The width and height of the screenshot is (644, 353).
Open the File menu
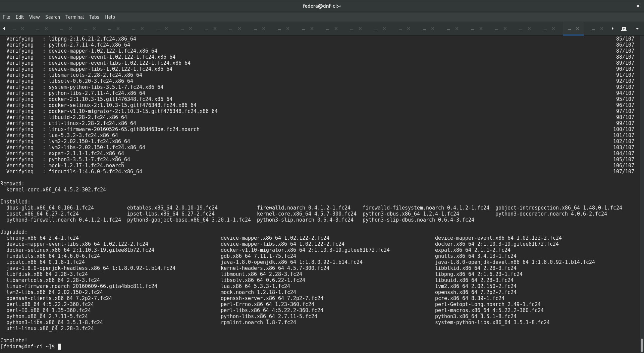coord(6,17)
